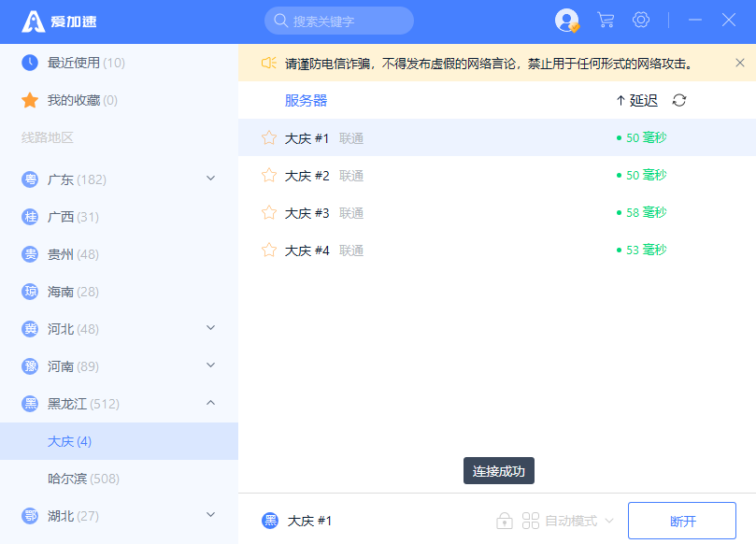
Task: Click the search magnifier icon
Action: pyautogui.click(x=280, y=21)
